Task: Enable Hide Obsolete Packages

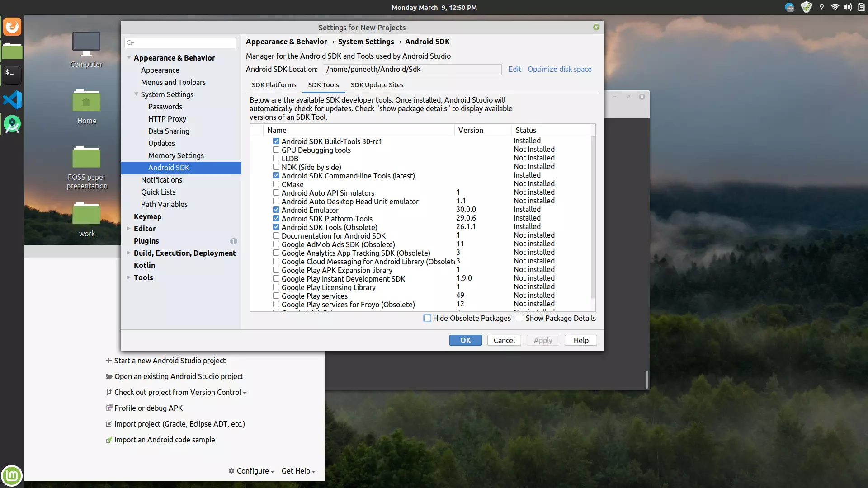Action: click(x=427, y=318)
